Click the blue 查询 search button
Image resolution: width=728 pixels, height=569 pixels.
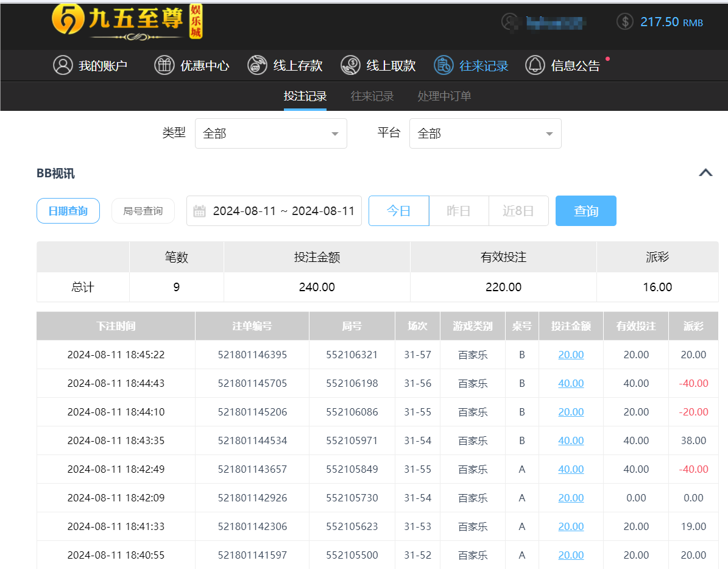tap(585, 210)
